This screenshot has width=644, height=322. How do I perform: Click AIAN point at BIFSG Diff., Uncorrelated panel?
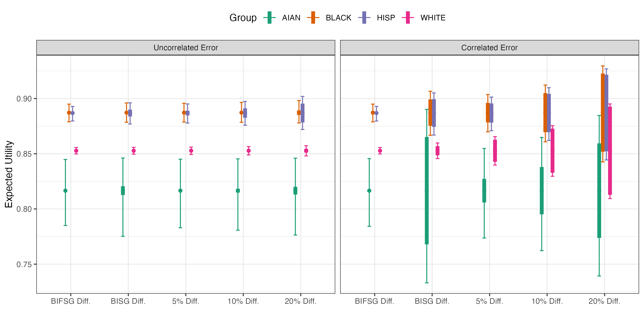pos(65,191)
